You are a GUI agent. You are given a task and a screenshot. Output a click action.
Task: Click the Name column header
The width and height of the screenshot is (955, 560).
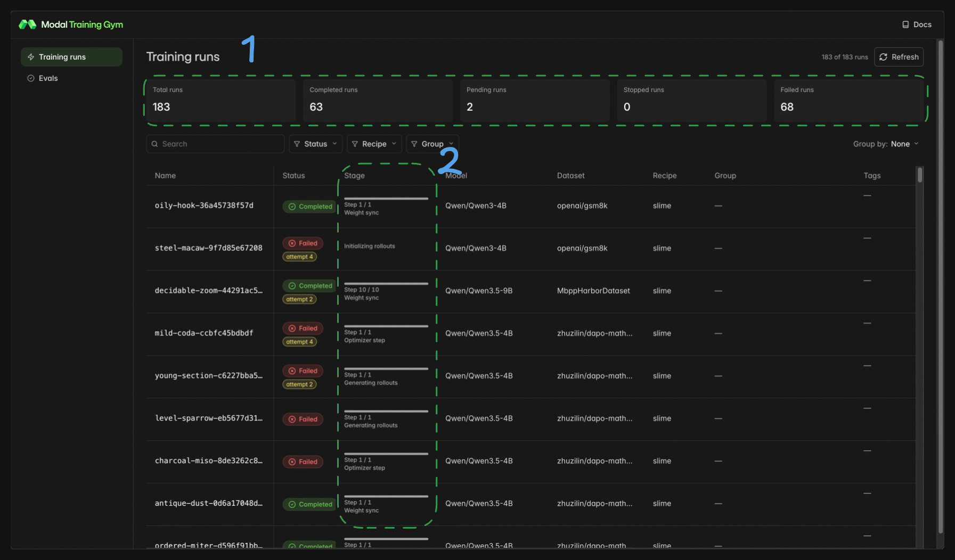[165, 176]
